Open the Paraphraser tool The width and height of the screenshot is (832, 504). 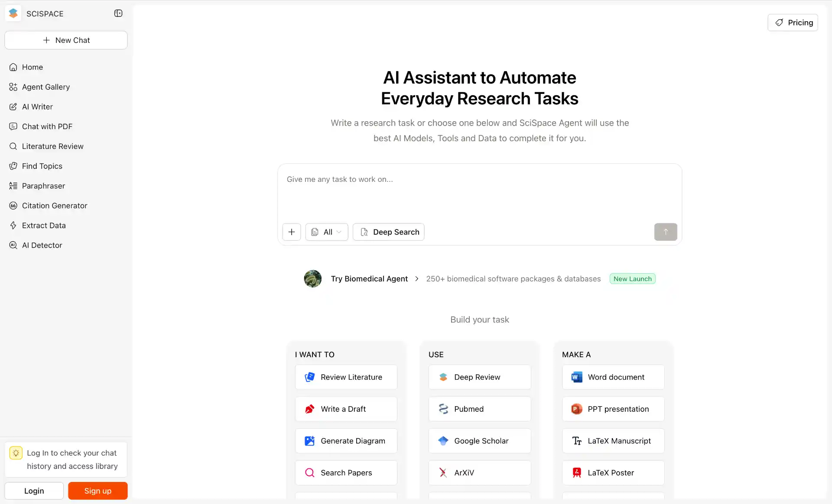coord(43,186)
